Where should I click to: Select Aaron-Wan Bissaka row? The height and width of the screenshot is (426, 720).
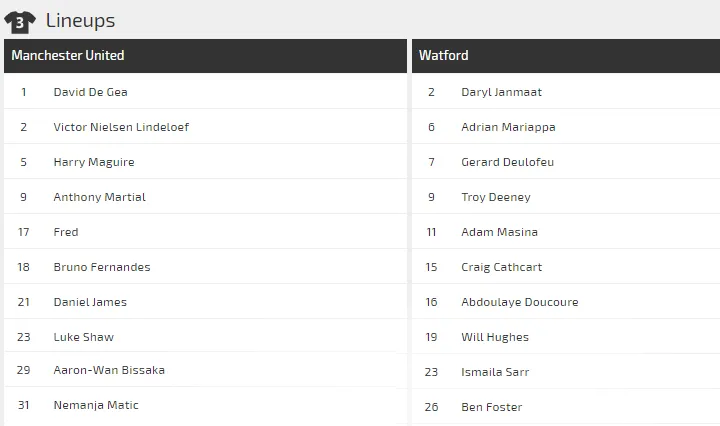tap(109, 370)
